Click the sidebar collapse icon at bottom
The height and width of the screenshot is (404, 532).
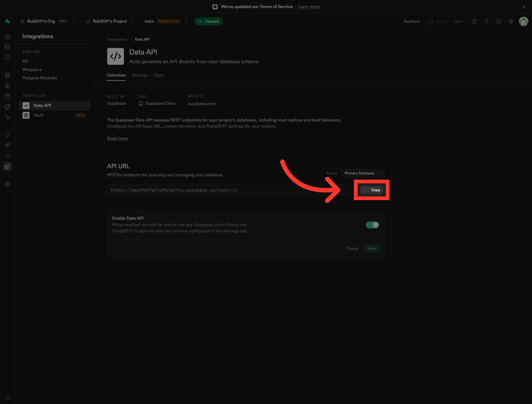[7, 398]
